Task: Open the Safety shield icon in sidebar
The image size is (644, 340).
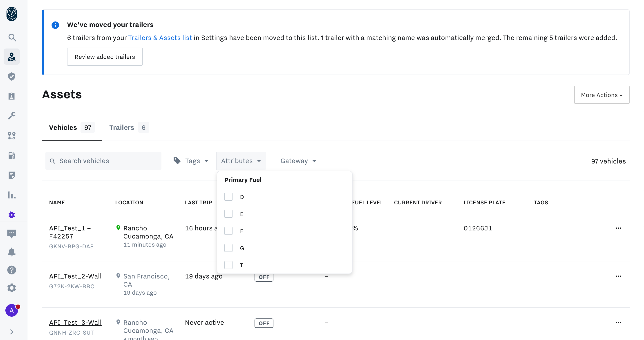Action: tap(12, 76)
